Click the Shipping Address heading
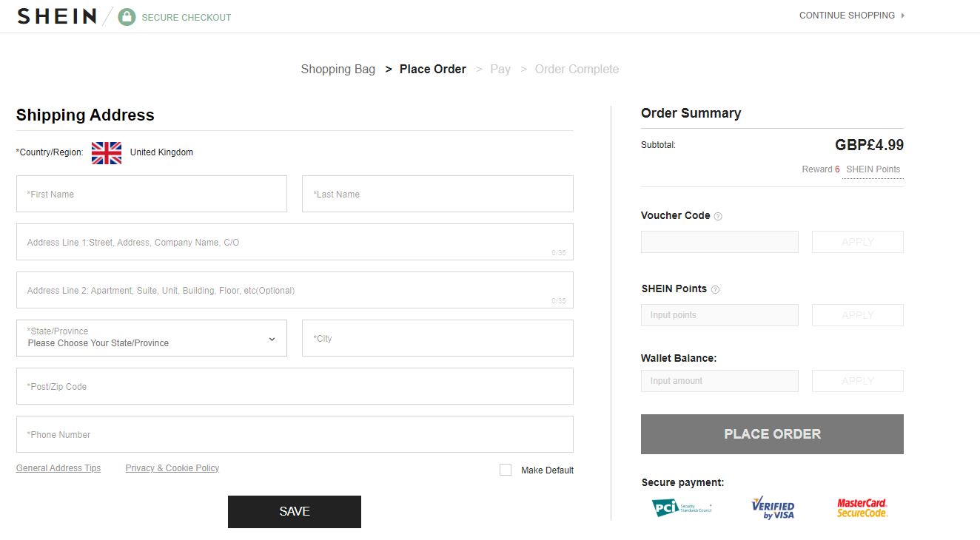This screenshot has width=980, height=540. [85, 115]
